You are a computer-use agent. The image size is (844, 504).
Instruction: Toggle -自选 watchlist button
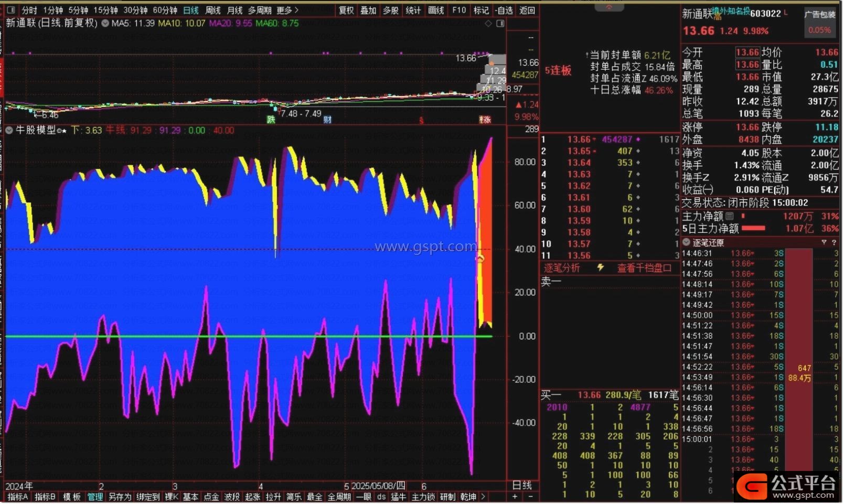(x=504, y=10)
